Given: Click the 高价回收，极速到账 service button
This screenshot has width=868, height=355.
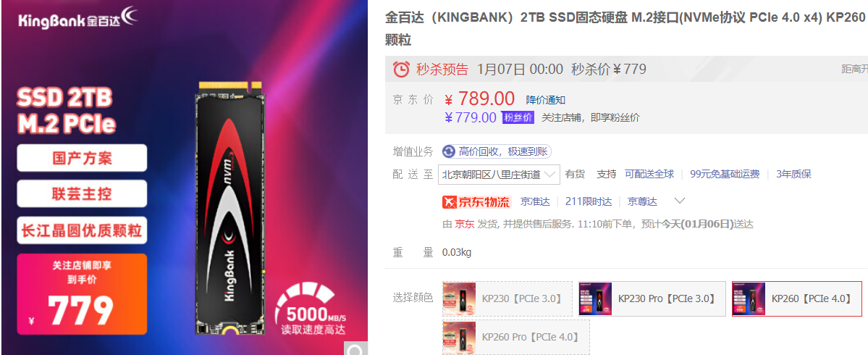Looking at the screenshot, I should click(x=497, y=151).
